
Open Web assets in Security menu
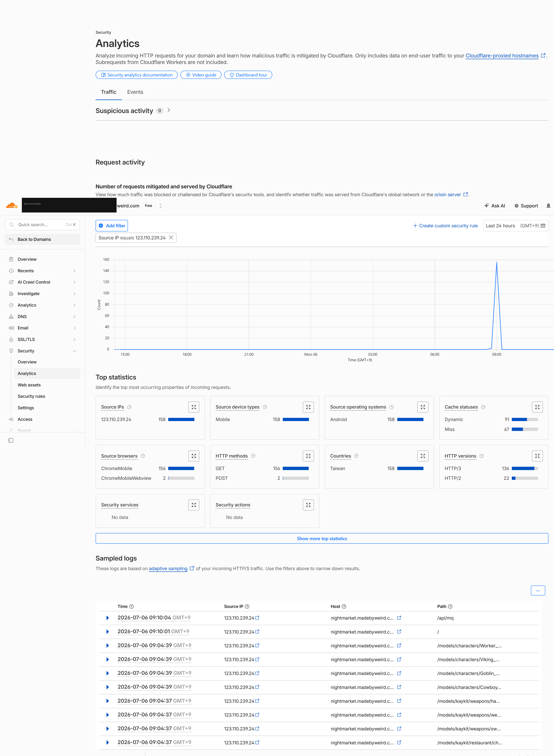tap(29, 385)
